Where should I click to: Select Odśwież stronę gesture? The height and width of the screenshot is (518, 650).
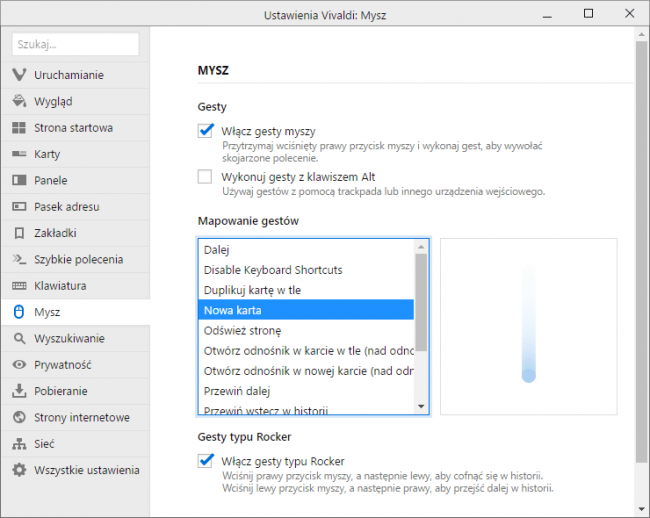[x=306, y=330]
